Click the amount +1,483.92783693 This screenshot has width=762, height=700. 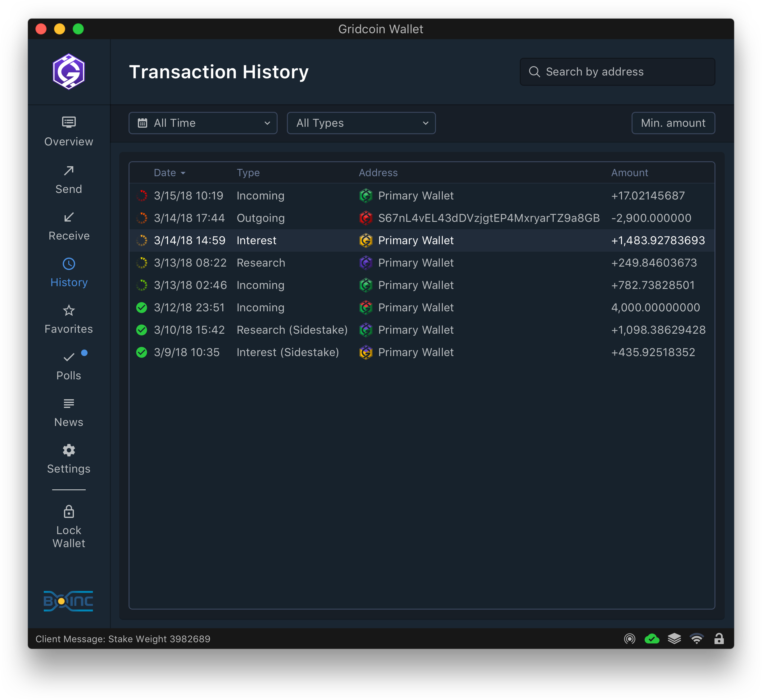point(658,240)
